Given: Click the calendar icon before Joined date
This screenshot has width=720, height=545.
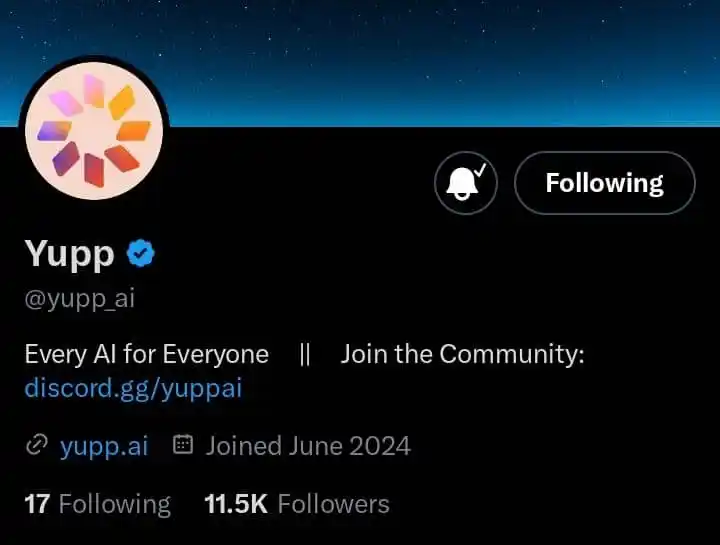Looking at the screenshot, I should [182, 445].
